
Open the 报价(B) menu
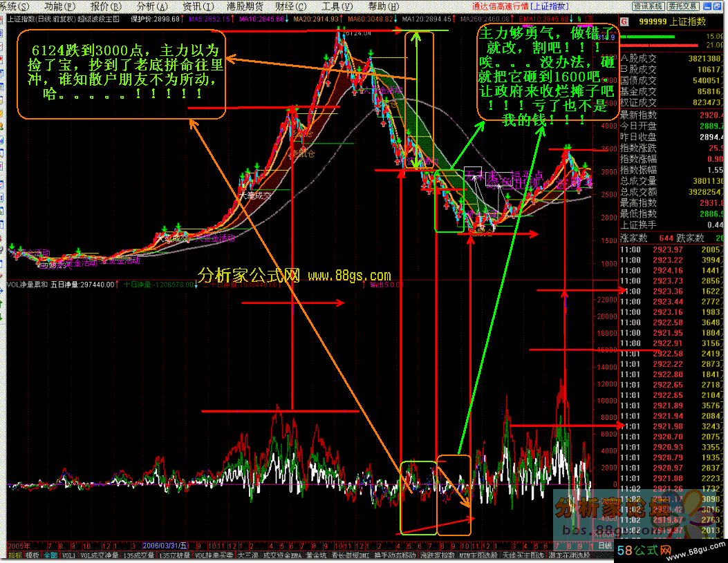click(106, 6)
